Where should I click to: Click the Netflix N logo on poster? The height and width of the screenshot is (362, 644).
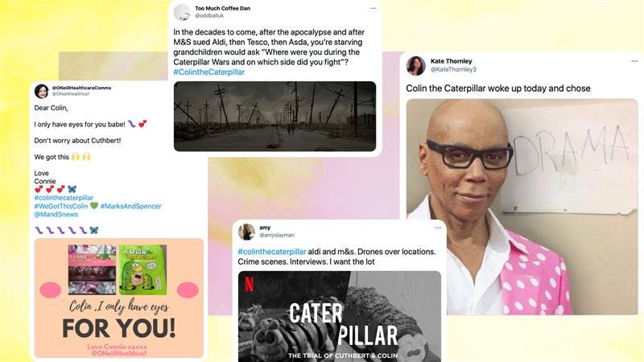click(x=249, y=284)
